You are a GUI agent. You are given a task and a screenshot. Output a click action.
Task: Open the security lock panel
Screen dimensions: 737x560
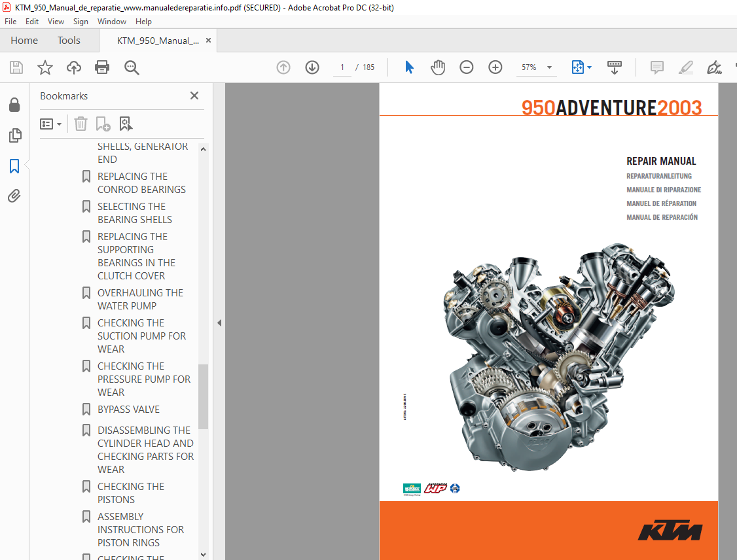click(x=14, y=105)
